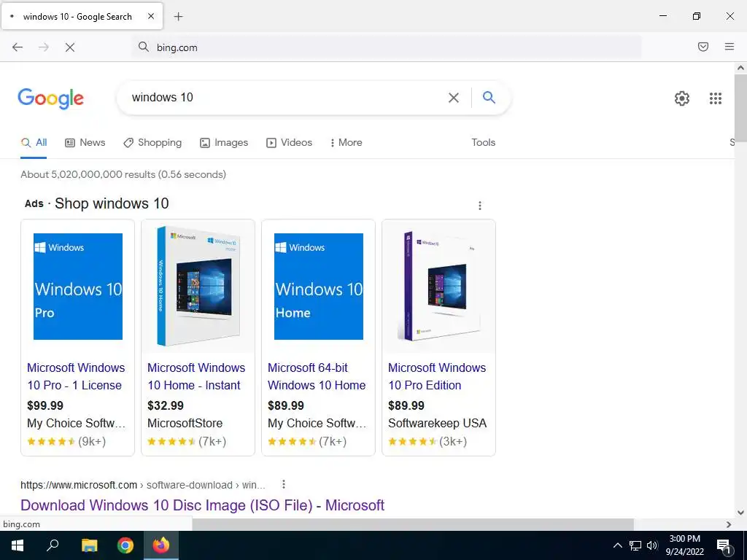Image resolution: width=747 pixels, height=560 pixels.
Task: Click the network tray icon
Action: (635, 545)
